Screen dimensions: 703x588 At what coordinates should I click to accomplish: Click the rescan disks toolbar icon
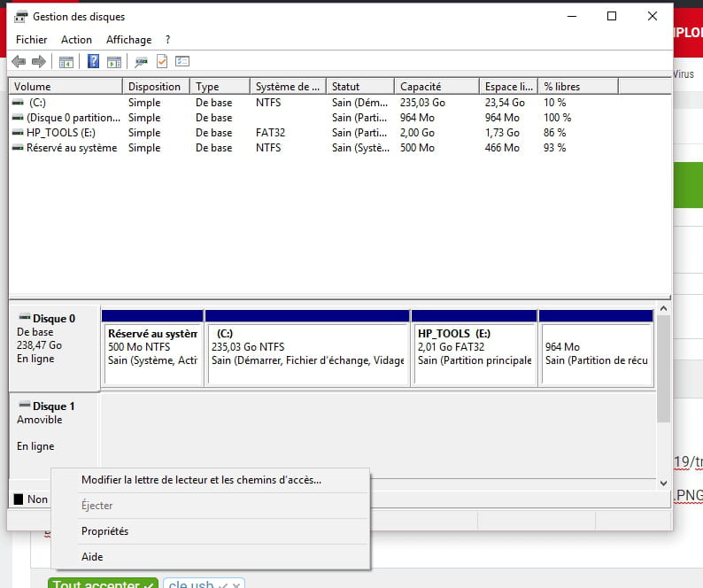pyautogui.click(x=141, y=62)
